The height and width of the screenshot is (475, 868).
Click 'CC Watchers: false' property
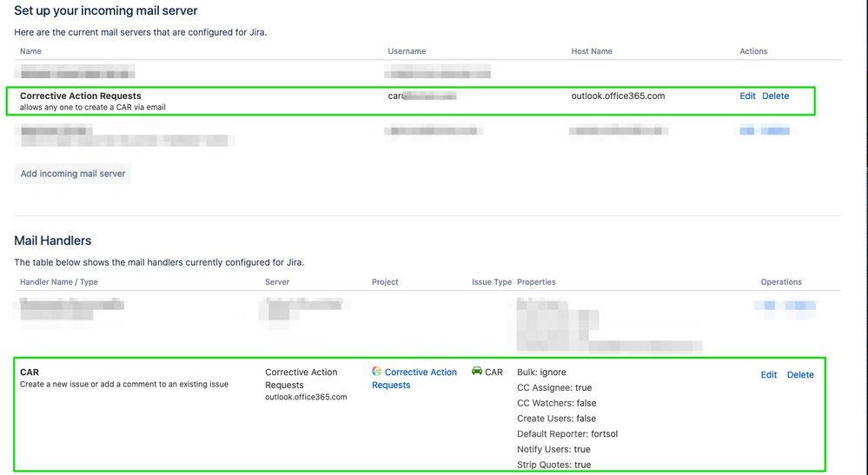tap(556, 403)
